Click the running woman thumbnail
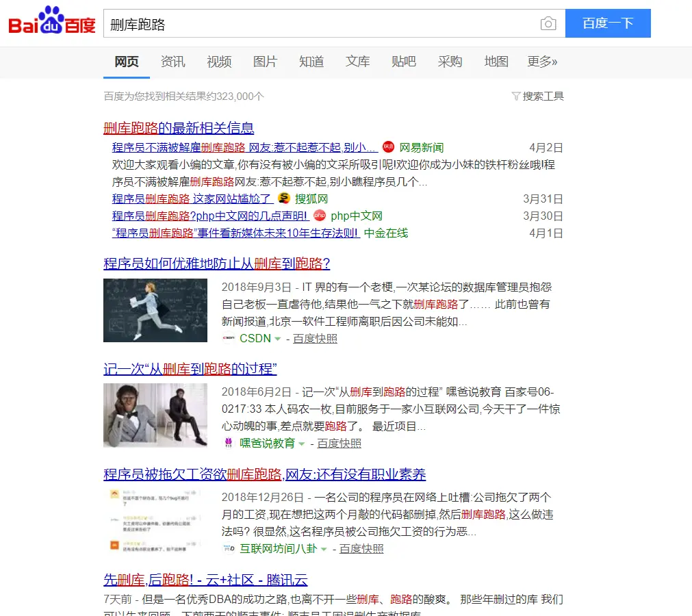Viewport: 692px width, 616px height. 155,310
